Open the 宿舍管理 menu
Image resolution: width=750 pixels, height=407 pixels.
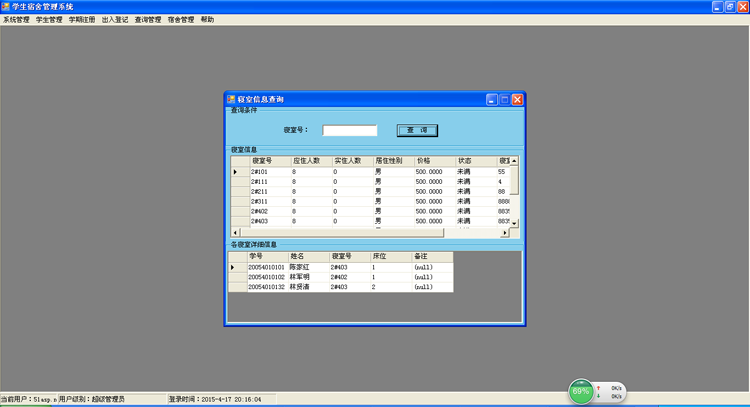[180, 19]
